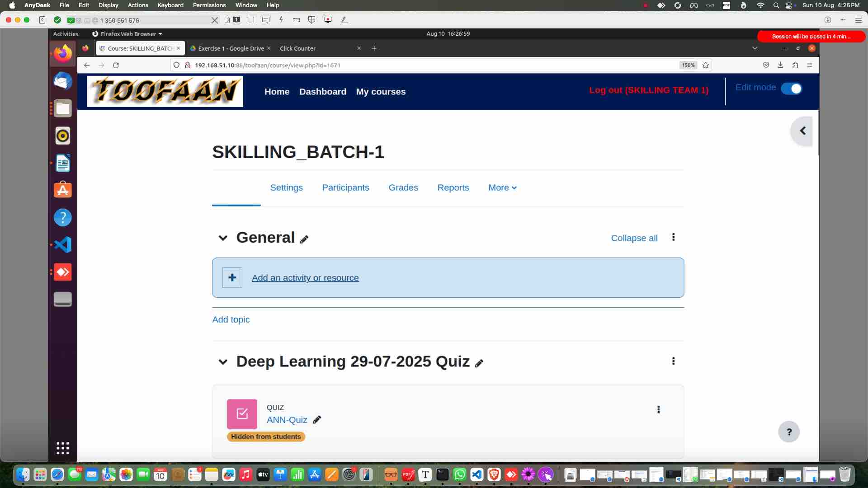
Task: Click the Save to Pocket icon
Action: point(766,65)
